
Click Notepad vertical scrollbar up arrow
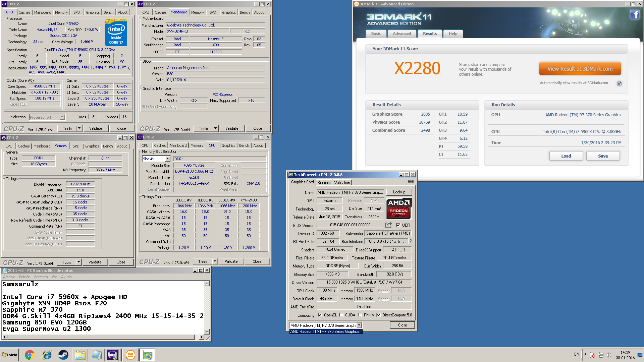[x=207, y=284]
